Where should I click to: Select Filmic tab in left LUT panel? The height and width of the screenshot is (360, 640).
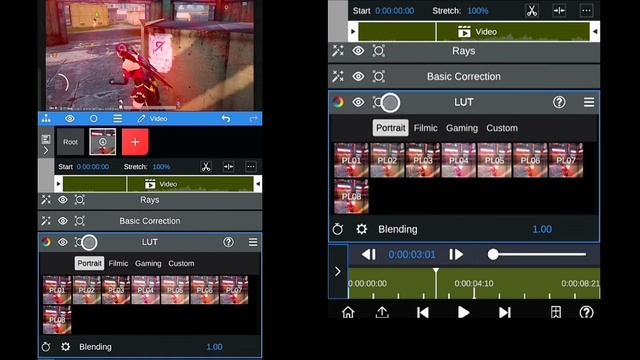[x=118, y=263]
